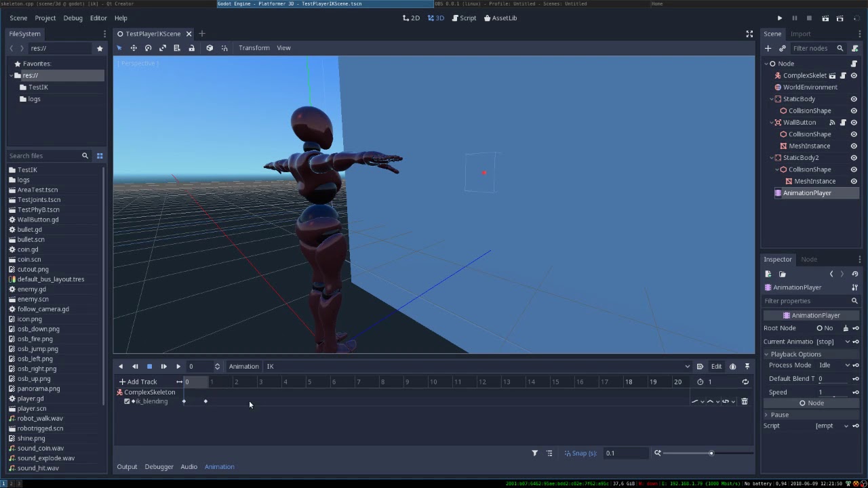The height and width of the screenshot is (488, 868).
Task: Play the project with play button
Action: click(x=780, y=18)
